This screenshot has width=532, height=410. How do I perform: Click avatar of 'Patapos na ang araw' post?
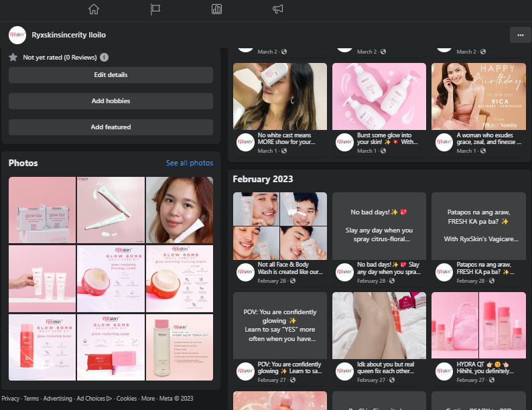point(444,272)
